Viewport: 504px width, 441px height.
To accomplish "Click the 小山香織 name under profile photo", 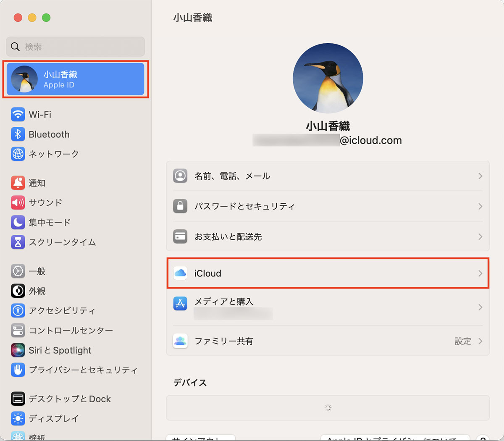I will click(x=328, y=126).
